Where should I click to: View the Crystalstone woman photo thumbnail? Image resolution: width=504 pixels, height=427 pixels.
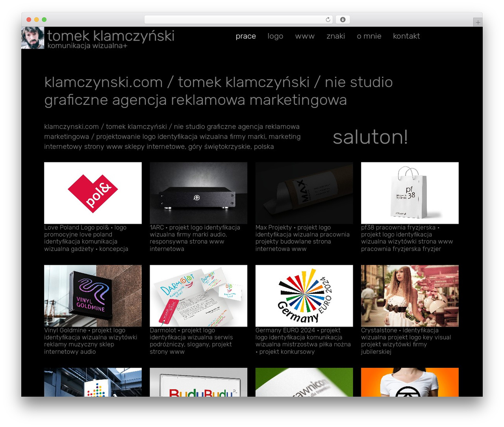410,296
